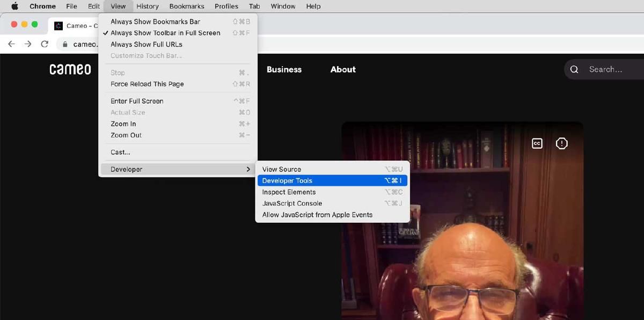Click the search magnifier icon

click(x=574, y=69)
